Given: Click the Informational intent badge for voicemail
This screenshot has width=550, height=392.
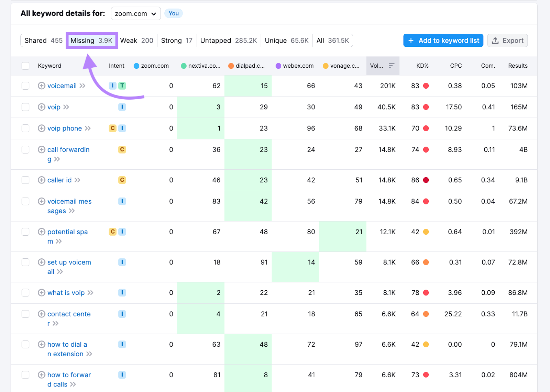Looking at the screenshot, I should pos(113,86).
